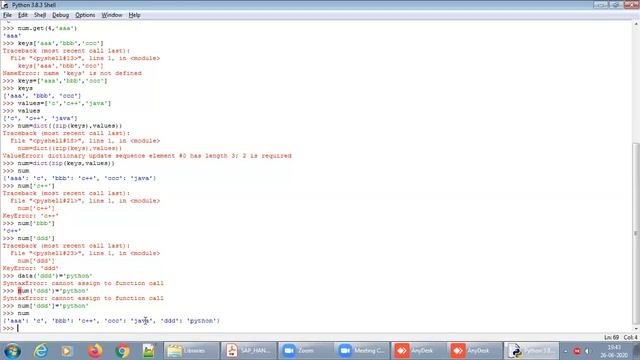Click the ValueError dictionary update sequence line
Viewport: 640px width, 360px height.
pos(147,156)
